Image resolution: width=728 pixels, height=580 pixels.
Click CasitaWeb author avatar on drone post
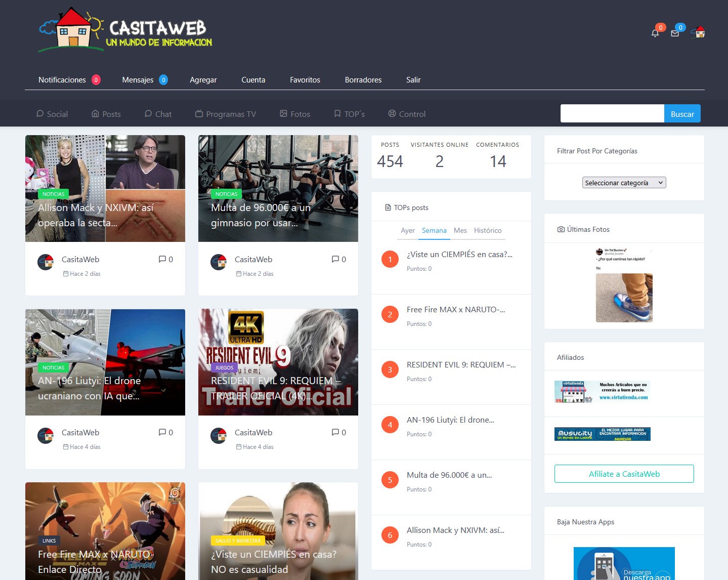46,435
